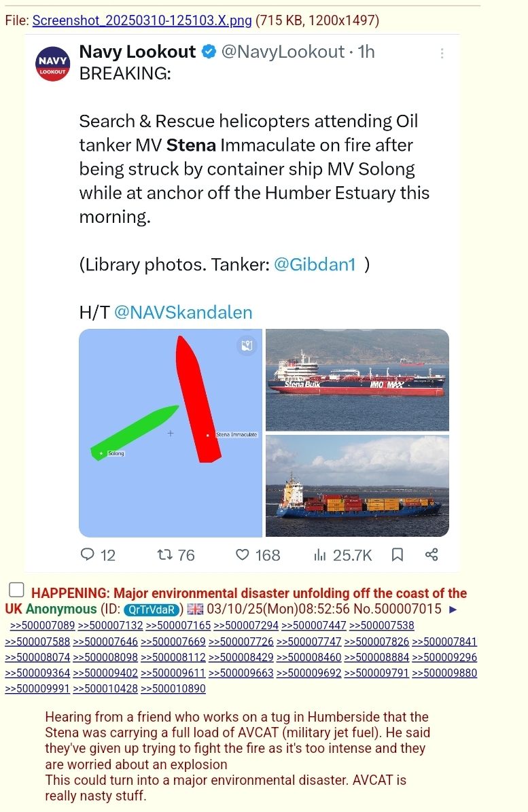
Task: Jump to reply >>500010890
Action: pyautogui.click(x=173, y=689)
